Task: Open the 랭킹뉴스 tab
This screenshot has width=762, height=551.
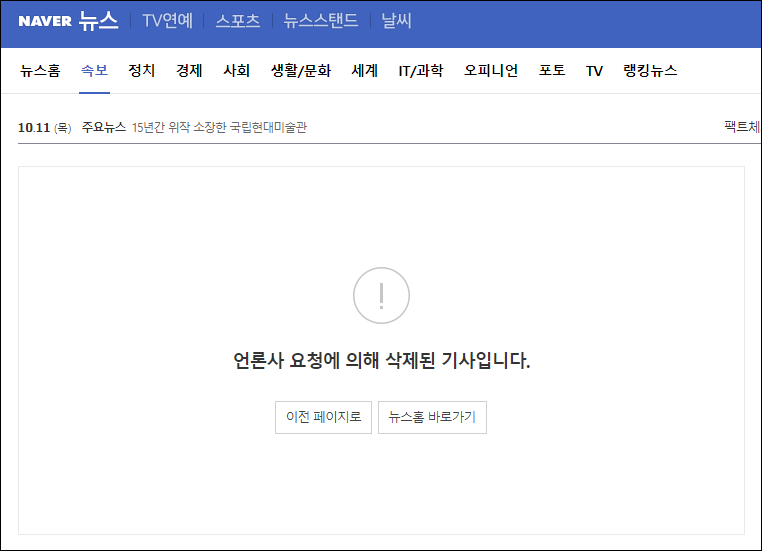Action: tap(650, 71)
